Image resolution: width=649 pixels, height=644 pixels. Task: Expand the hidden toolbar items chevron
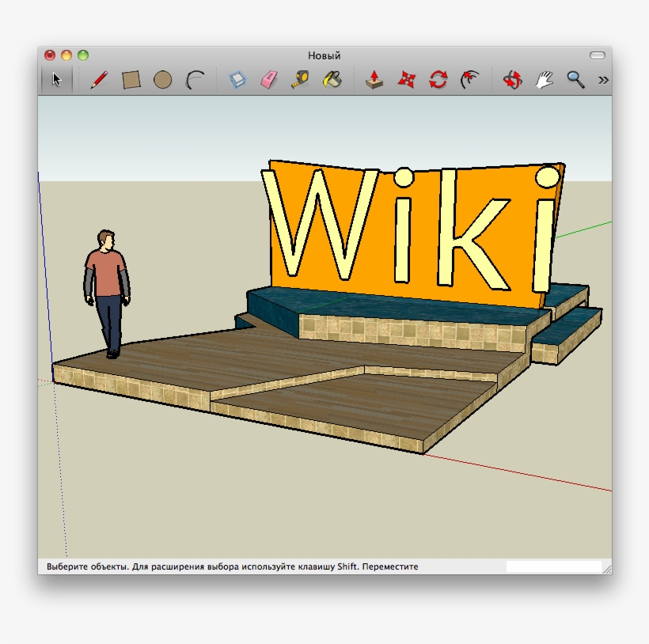(x=602, y=79)
